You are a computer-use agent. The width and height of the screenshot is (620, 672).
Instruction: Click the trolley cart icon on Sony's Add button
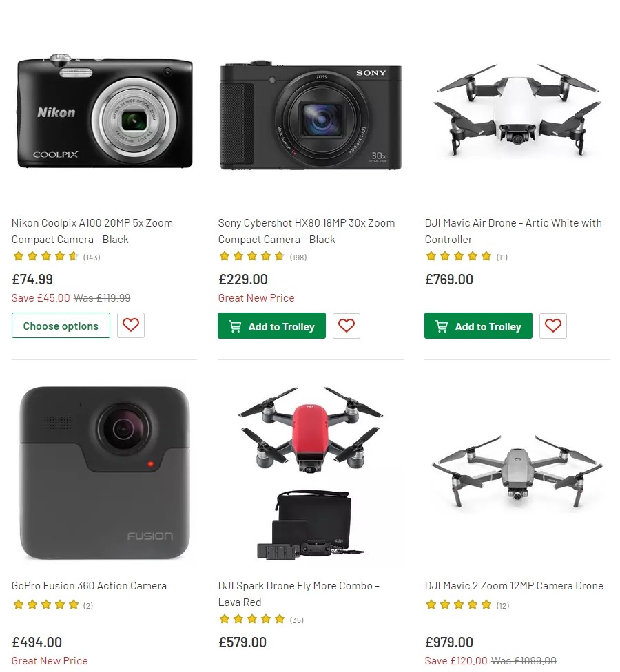click(235, 326)
